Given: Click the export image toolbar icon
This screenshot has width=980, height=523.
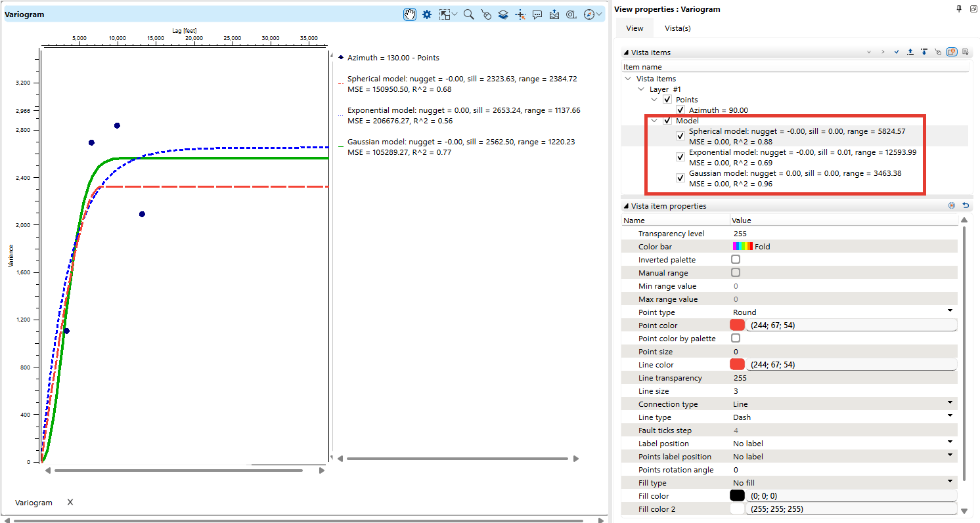Looking at the screenshot, I should 554,14.
